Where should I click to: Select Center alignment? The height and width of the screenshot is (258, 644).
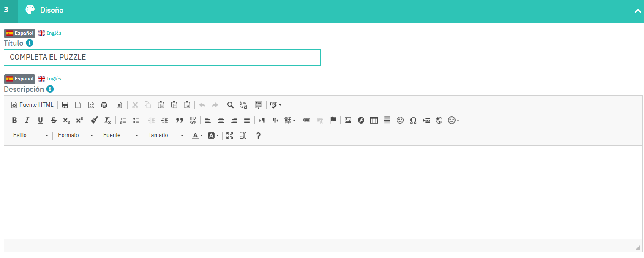[x=221, y=120]
